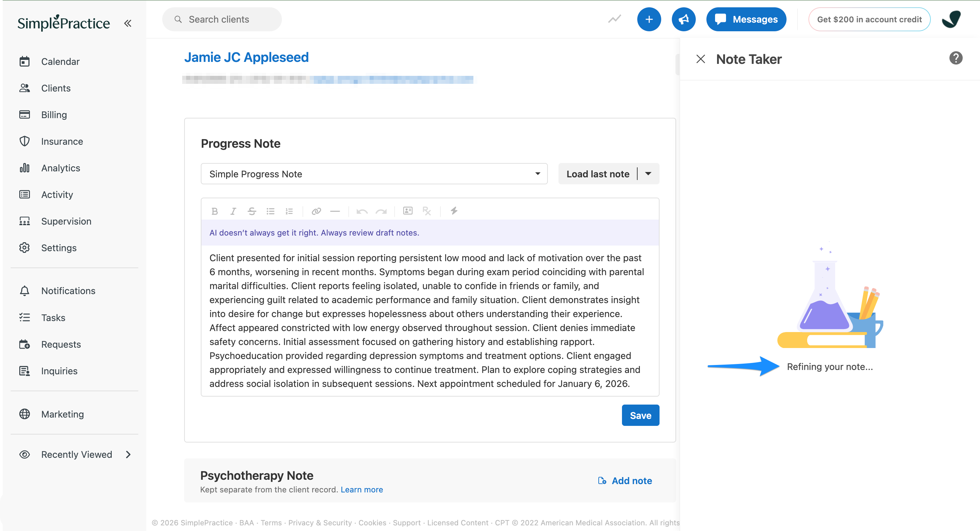Click the lightning bolt AI icon
980x531 pixels.
tap(454, 211)
